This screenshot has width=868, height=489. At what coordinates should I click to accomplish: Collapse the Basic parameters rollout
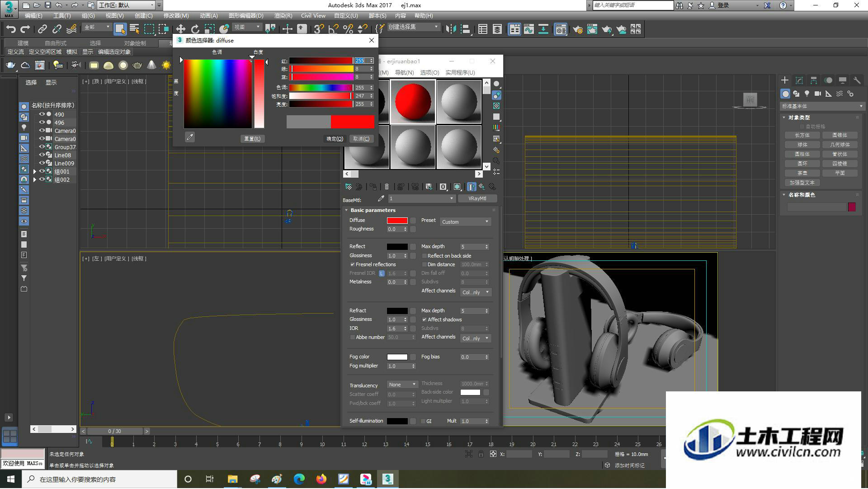[x=373, y=211]
